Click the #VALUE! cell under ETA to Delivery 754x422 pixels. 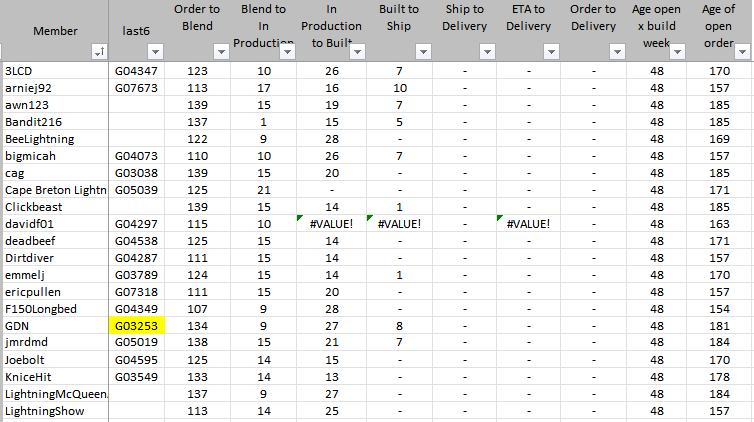click(x=529, y=223)
